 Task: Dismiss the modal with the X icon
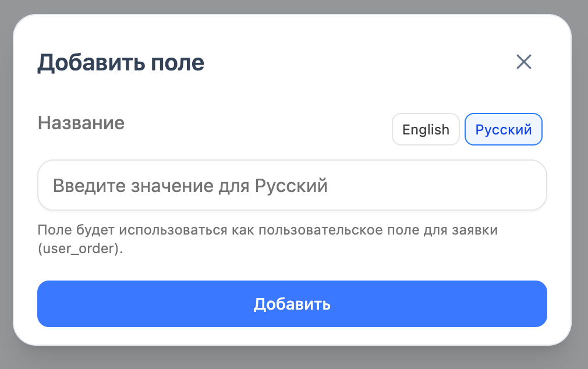tap(524, 62)
